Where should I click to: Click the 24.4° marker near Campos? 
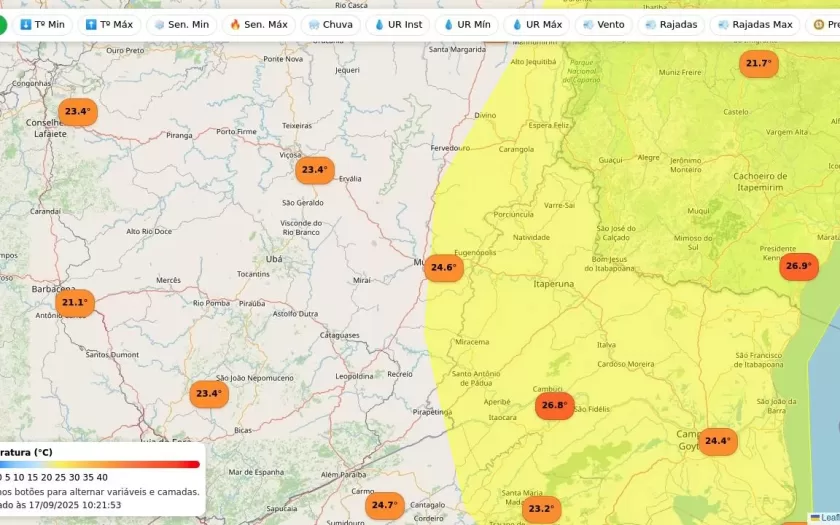point(717,441)
